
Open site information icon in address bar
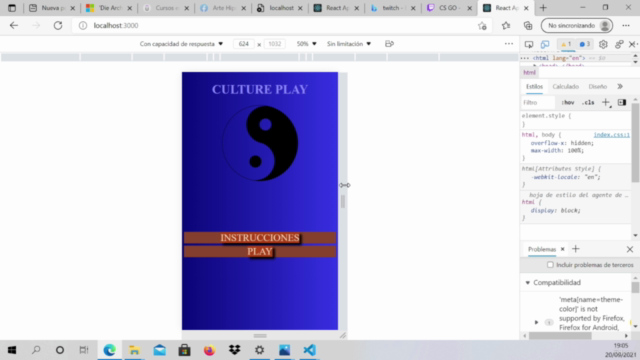click(83, 25)
